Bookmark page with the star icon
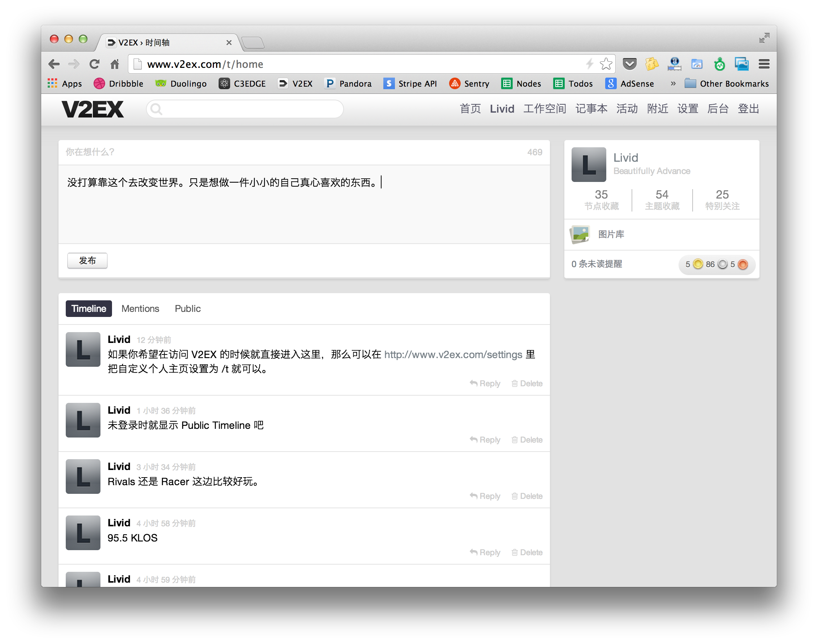This screenshot has width=818, height=644. coord(606,64)
